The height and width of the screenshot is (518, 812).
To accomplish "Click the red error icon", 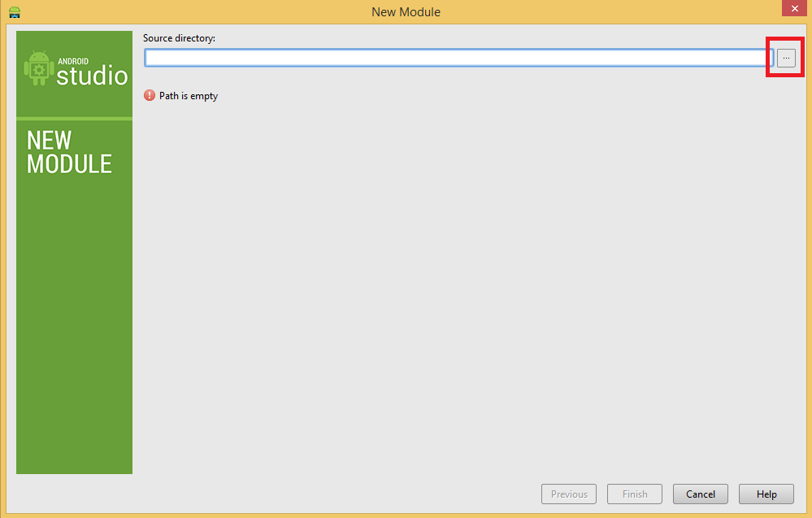I will [149, 95].
